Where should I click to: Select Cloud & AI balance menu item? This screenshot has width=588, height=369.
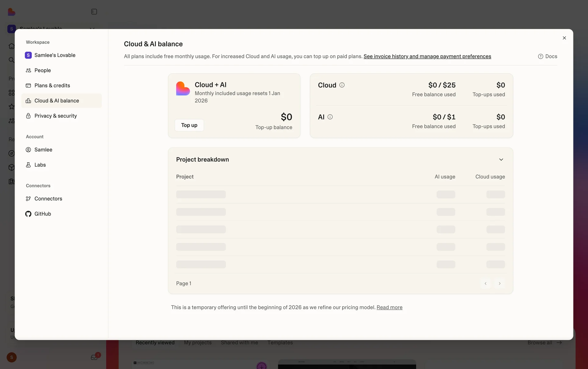(x=57, y=101)
